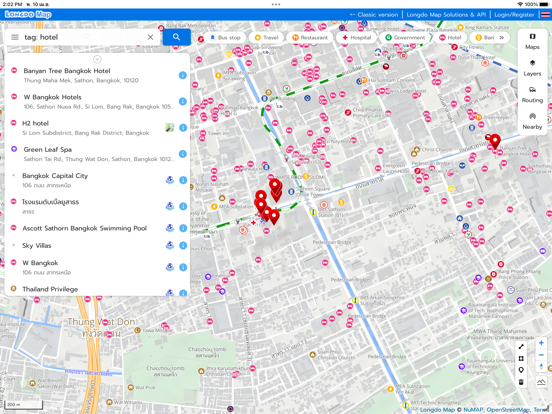The height and width of the screenshot is (414, 552).
Task: Click map layer icon beside W Bangkok
Action: click(170, 267)
